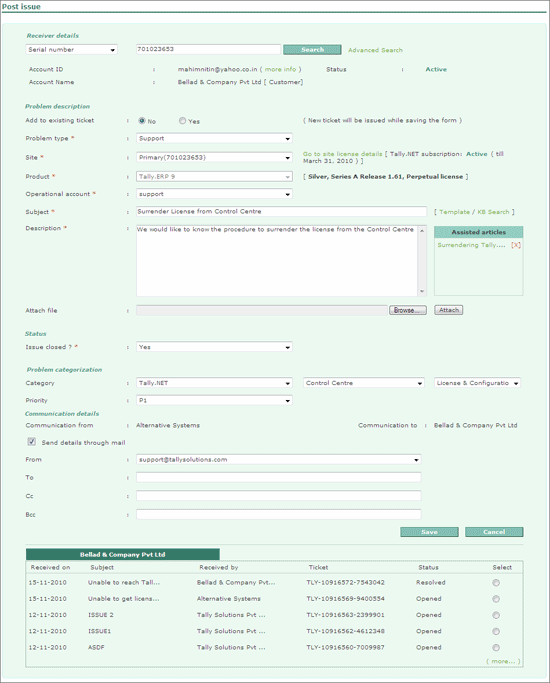The height and width of the screenshot is (683, 550).
Task: Follow Go to site license details link
Action: (x=342, y=154)
